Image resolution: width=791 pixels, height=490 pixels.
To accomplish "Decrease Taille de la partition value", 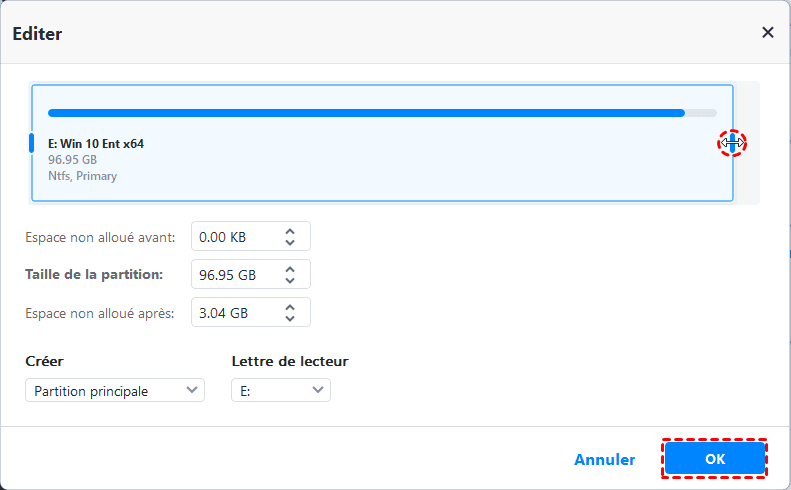I will coord(290,281).
